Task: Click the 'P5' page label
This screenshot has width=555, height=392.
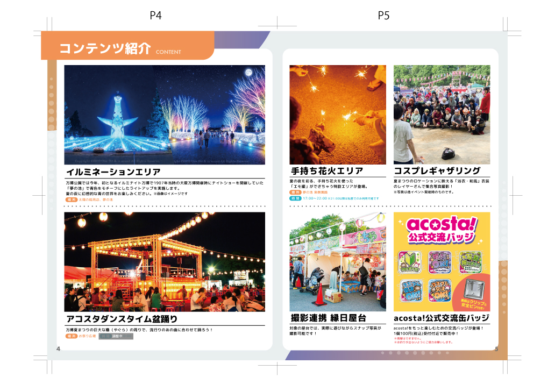Action: [x=383, y=15]
